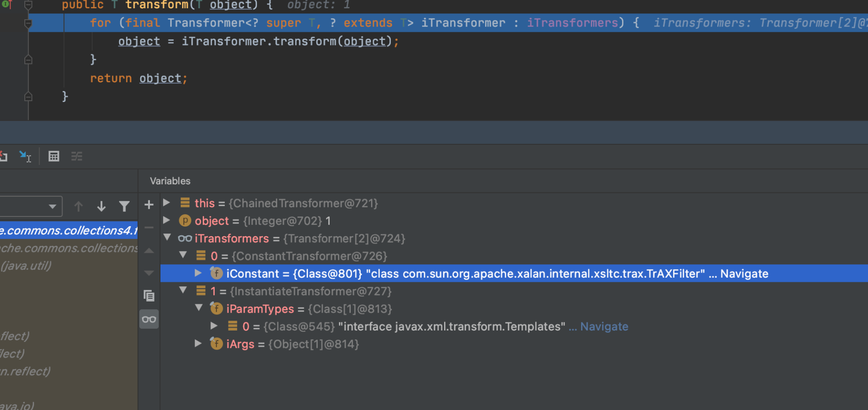Screen dimensions: 868x410
Task: Click object field icon beside 'this'
Action: 185,203
